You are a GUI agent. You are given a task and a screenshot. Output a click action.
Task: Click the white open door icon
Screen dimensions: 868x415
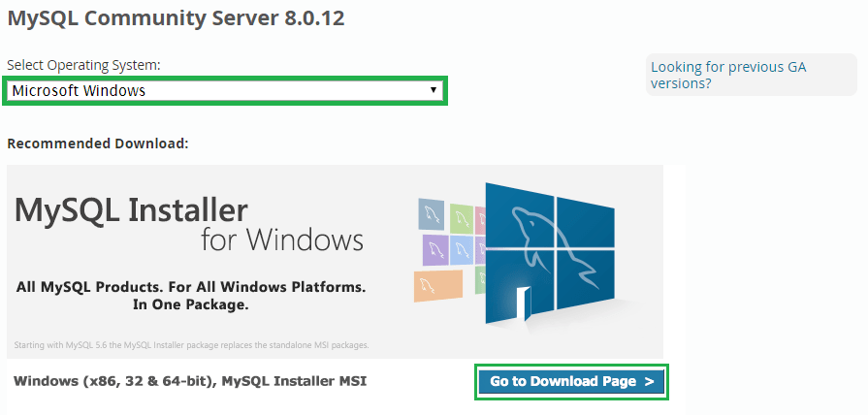coord(524,302)
